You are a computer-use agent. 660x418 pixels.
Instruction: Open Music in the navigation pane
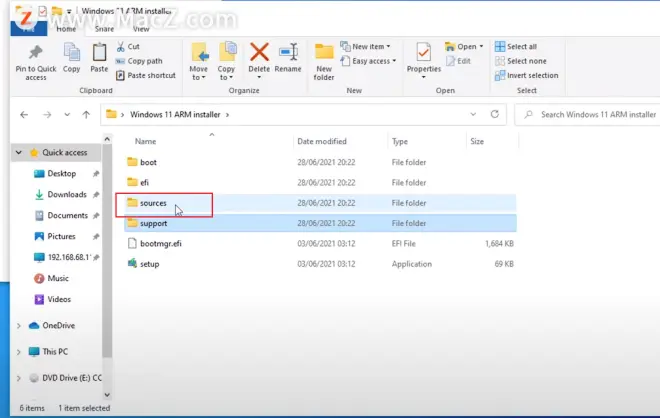point(58,278)
